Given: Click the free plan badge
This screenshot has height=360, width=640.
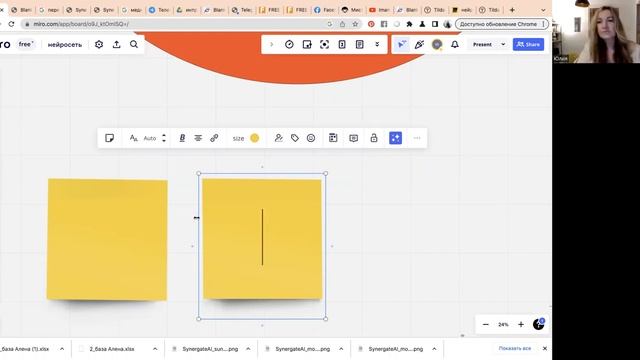Looking at the screenshot, I should pos(25,44).
